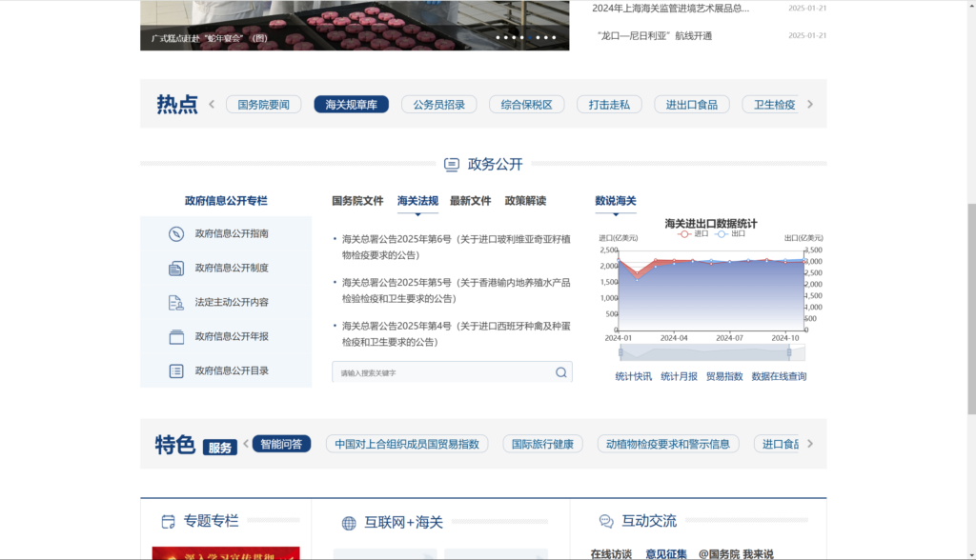Click the 政府信息公开指南 compass icon

pyautogui.click(x=176, y=234)
